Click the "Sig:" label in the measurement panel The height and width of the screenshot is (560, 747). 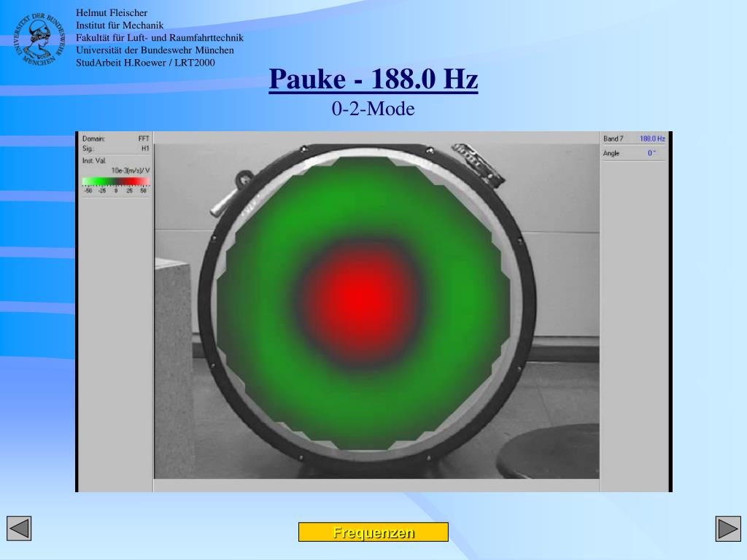(x=87, y=149)
